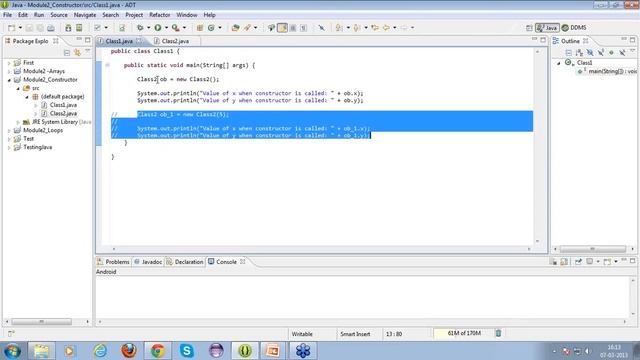Screen dimensions: 640x360
Task: Open the File menu
Action: [7, 15]
